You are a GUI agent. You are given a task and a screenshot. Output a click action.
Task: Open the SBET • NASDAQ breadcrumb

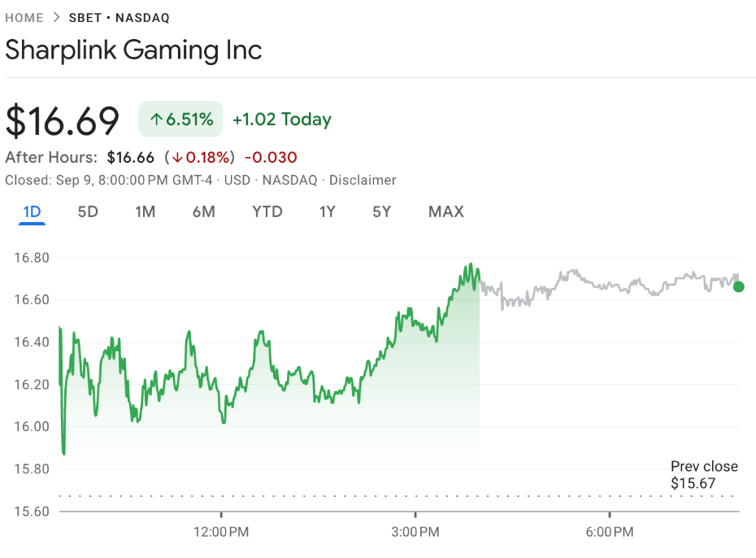(119, 17)
